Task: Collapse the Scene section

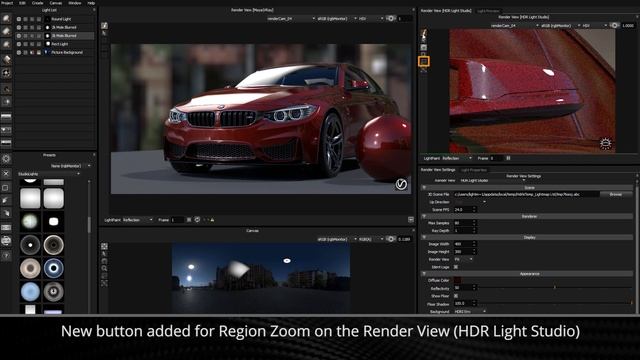Action: point(424,187)
